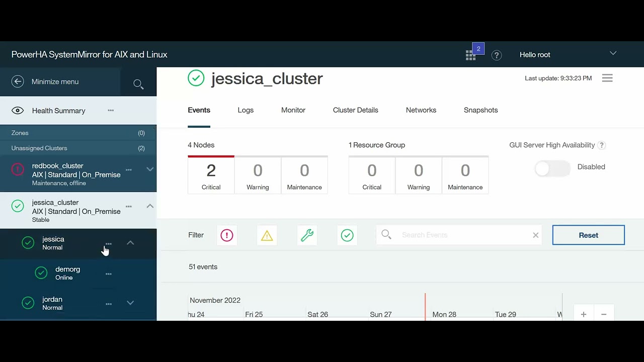Filter events by green maintenance wrench
The width and height of the screenshot is (644, 362).
[307, 235]
